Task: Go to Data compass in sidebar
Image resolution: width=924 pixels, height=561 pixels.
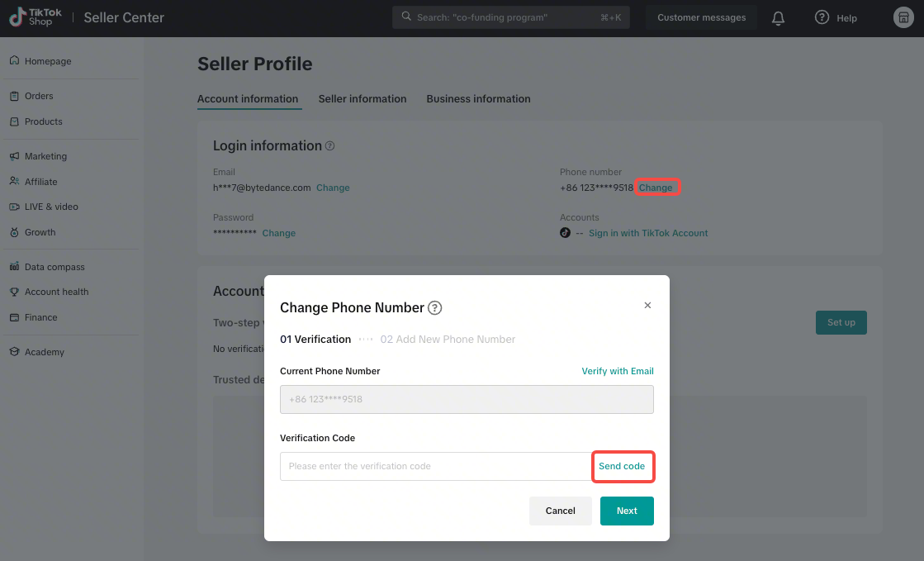Action: [x=54, y=267]
